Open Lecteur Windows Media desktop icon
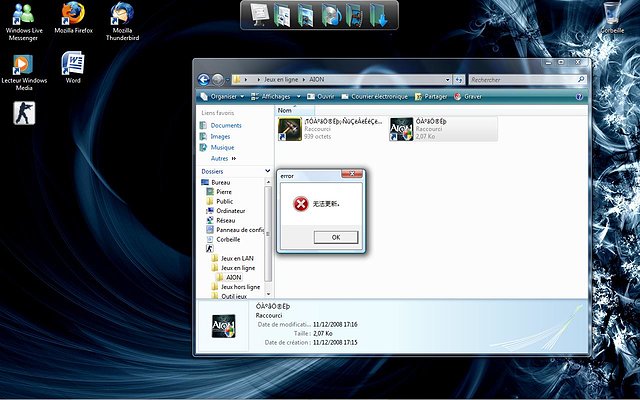 22,63
